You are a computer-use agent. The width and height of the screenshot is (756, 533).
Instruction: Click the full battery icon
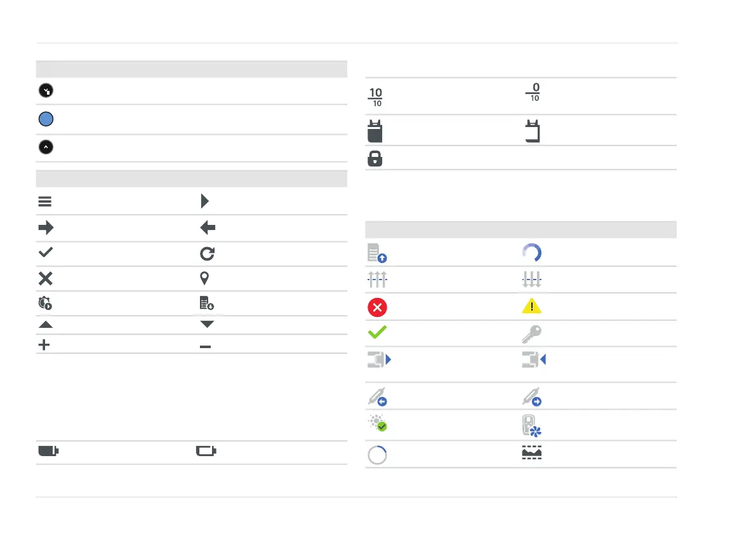click(48, 452)
